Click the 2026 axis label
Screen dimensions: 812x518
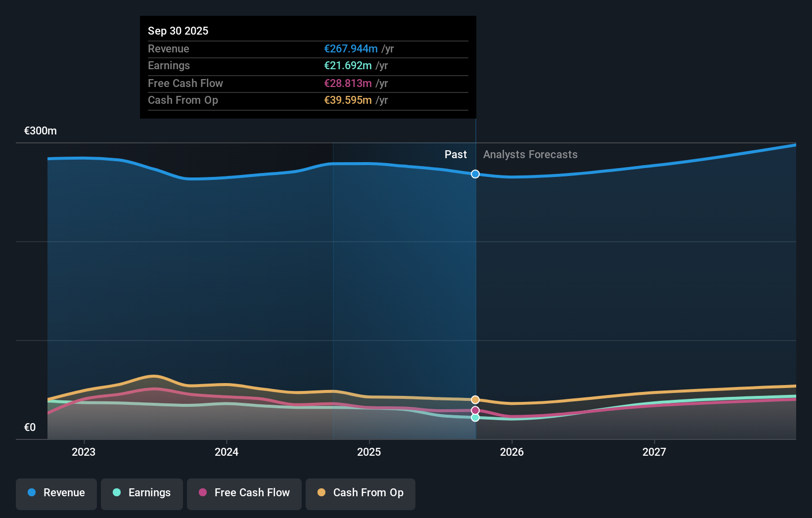tap(512, 451)
